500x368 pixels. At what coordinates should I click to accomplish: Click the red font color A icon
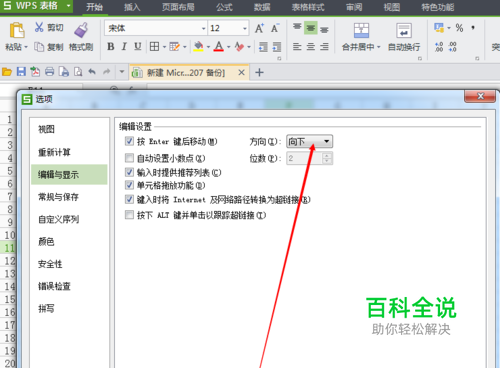219,47
